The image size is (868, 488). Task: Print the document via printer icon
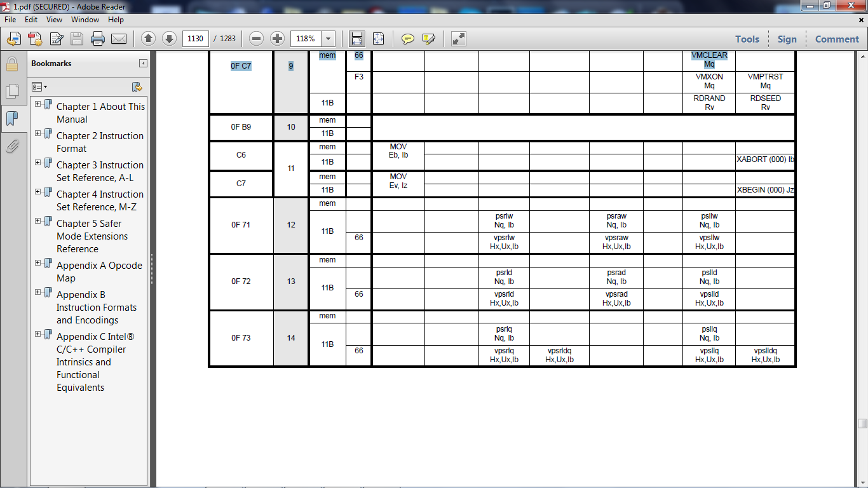coord(98,39)
